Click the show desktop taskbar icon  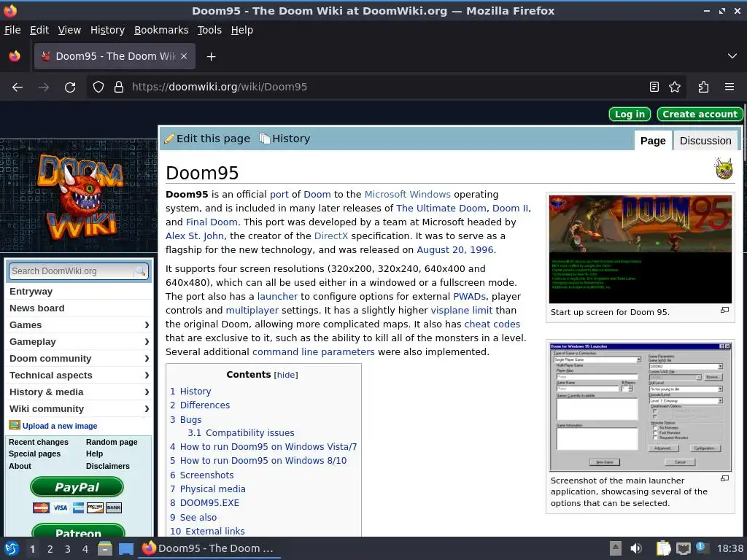(x=126, y=549)
